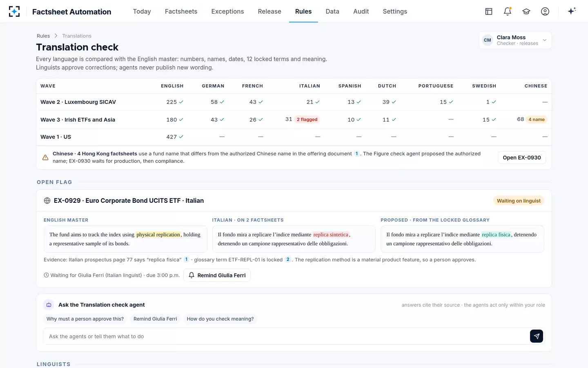Go to the Settings tab
Viewport: 588px width, 368px height.
[x=395, y=11]
